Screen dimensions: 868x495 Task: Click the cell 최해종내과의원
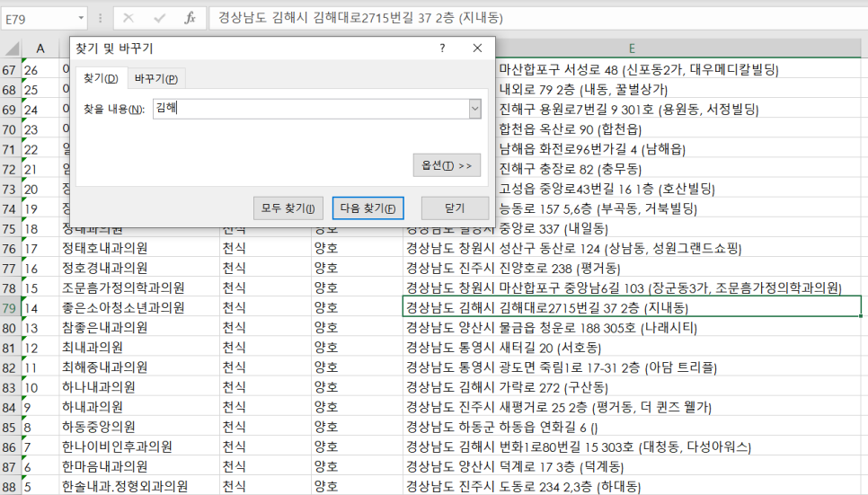(139, 367)
